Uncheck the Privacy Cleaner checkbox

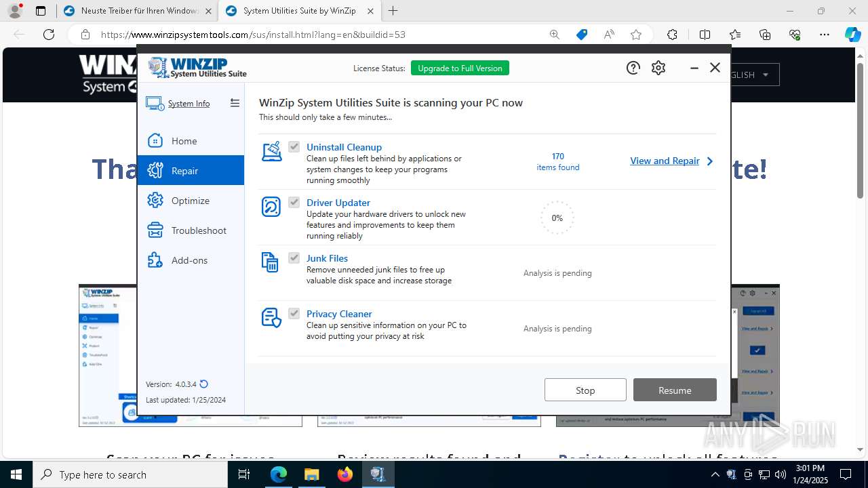[294, 313]
